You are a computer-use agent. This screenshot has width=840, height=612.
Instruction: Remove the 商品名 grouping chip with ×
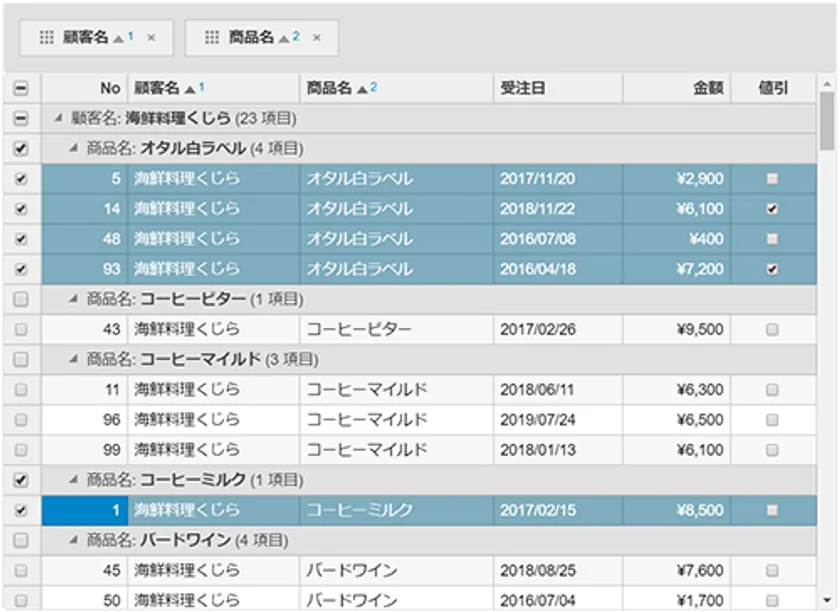316,38
